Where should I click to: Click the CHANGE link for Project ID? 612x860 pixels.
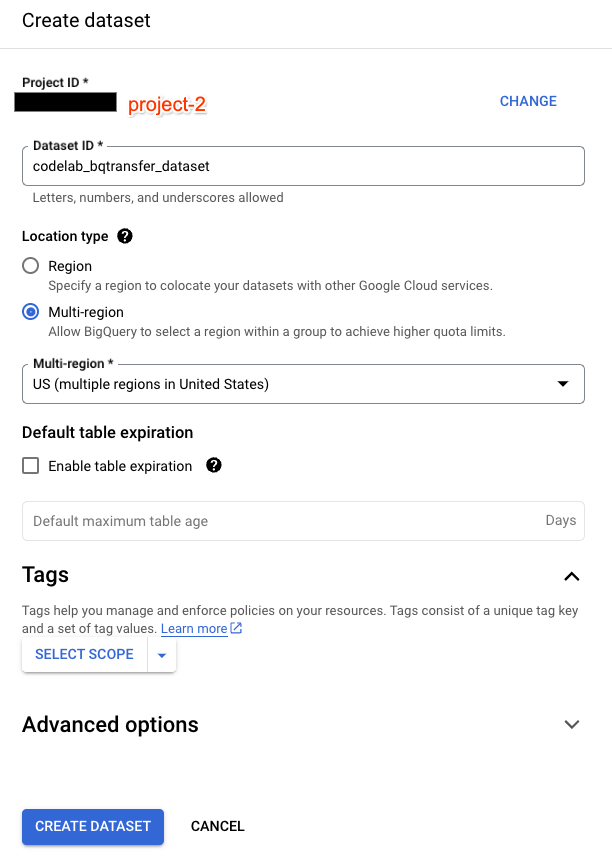coord(528,101)
